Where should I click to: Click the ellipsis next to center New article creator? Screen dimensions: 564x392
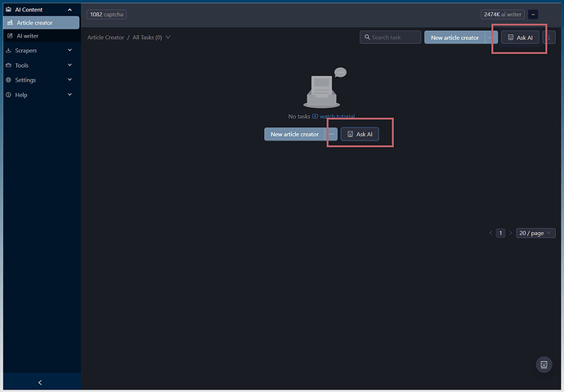point(332,134)
